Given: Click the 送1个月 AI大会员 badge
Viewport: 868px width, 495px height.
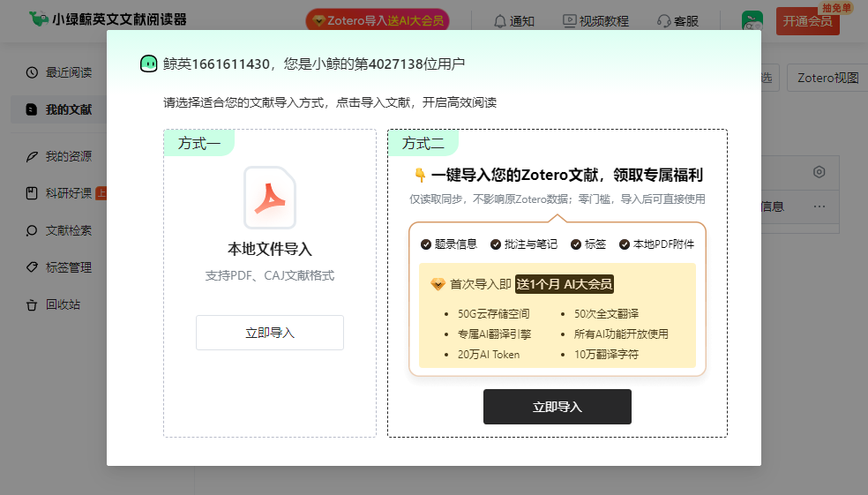Looking at the screenshot, I should click(564, 285).
